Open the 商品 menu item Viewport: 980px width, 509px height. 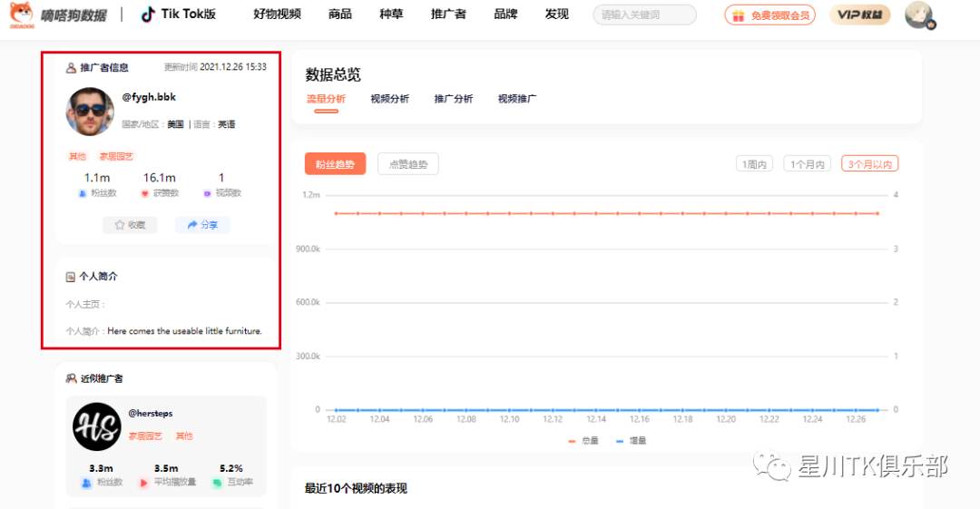[x=340, y=14]
